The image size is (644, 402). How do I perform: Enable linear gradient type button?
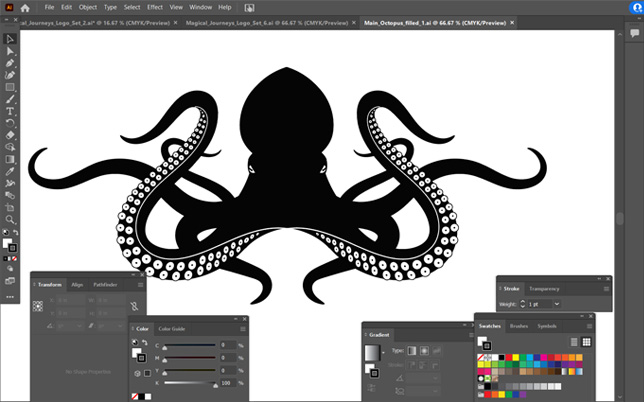point(412,351)
